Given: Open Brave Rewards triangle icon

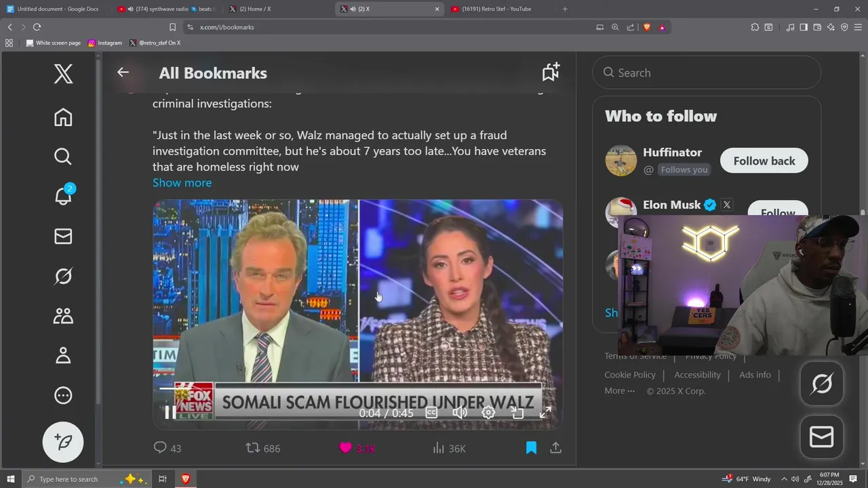Looking at the screenshot, I should coord(662,27).
